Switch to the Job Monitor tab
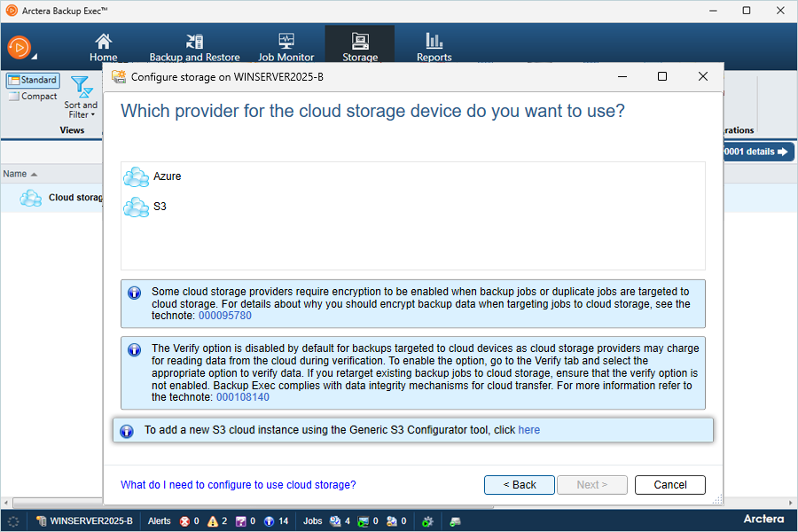Viewport: 798px width, 532px height. tap(286, 47)
